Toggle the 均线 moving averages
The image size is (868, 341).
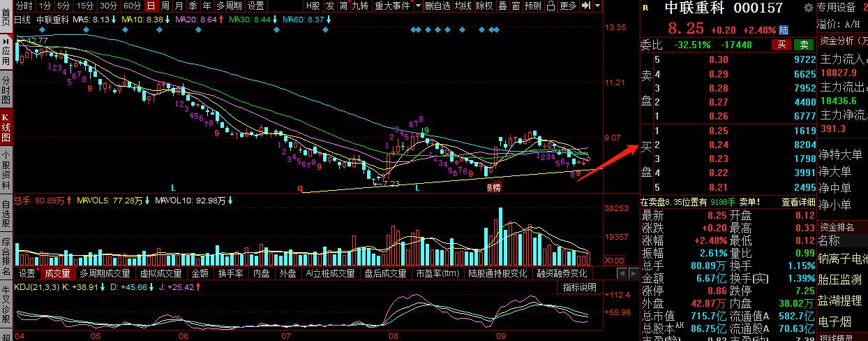point(463,6)
